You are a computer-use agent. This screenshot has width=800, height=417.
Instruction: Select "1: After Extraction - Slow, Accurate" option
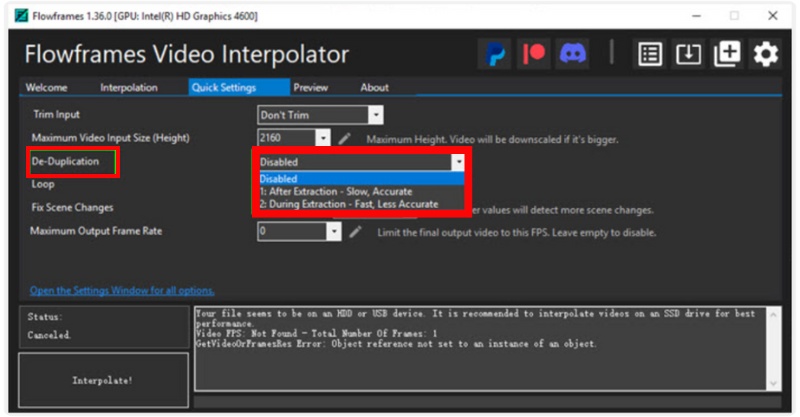pyautogui.click(x=335, y=191)
